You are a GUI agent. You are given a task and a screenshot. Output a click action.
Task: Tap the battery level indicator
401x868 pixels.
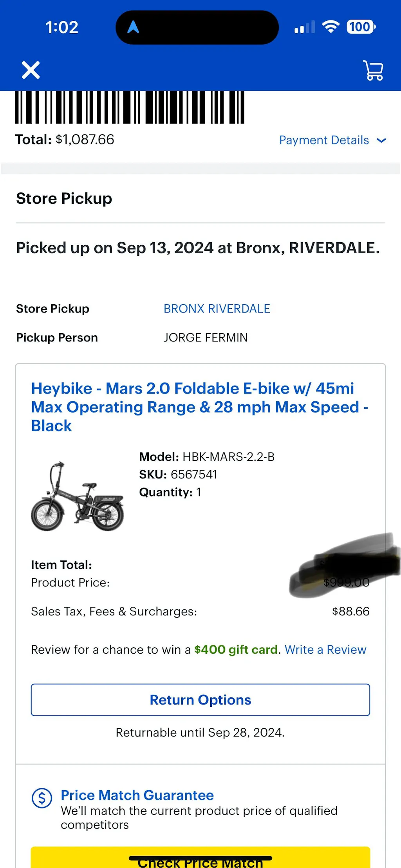361,27
